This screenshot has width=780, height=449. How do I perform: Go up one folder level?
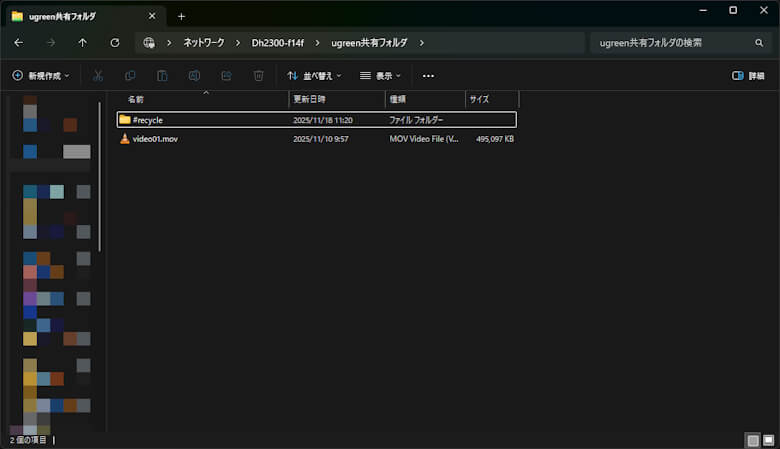click(x=82, y=43)
